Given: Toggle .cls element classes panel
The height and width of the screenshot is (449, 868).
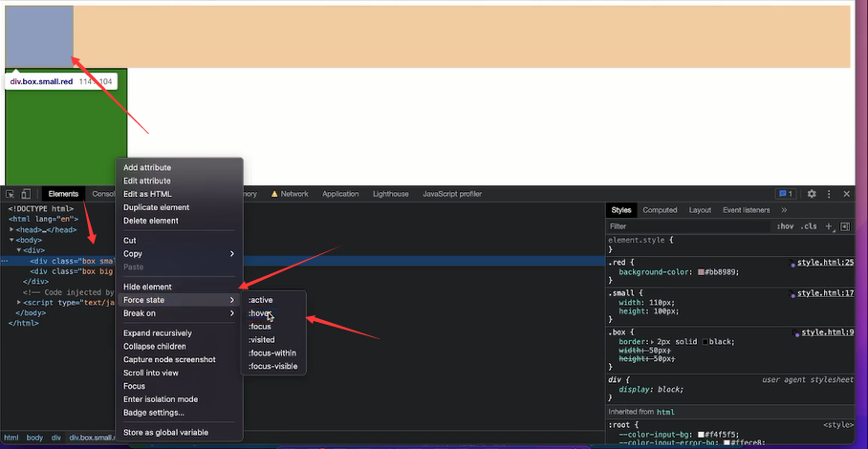Looking at the screenshot, I should [808, 226].
